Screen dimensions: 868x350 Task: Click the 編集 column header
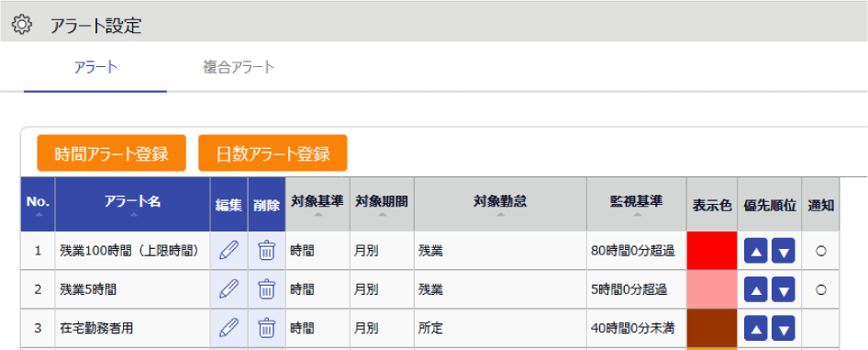tap(228, 204)
